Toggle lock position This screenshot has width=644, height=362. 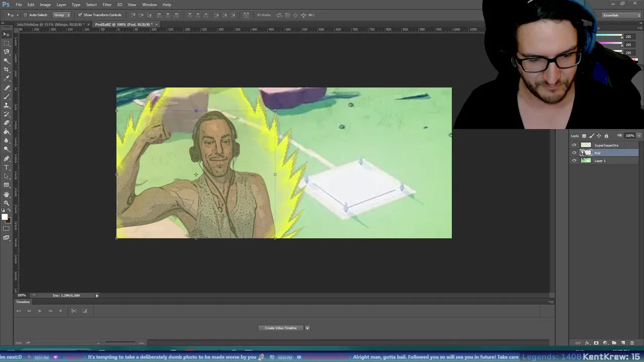pos(599,136)
